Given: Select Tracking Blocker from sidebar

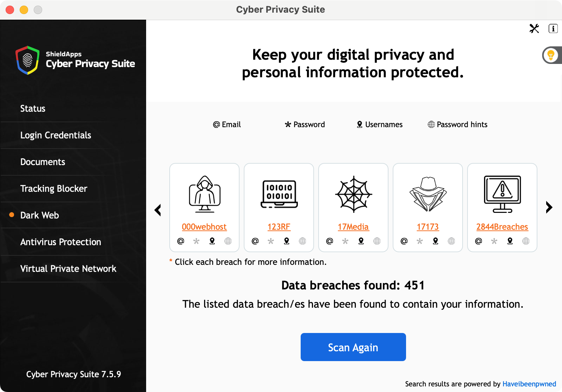Looking at the screenshot, I should (53, 189).
